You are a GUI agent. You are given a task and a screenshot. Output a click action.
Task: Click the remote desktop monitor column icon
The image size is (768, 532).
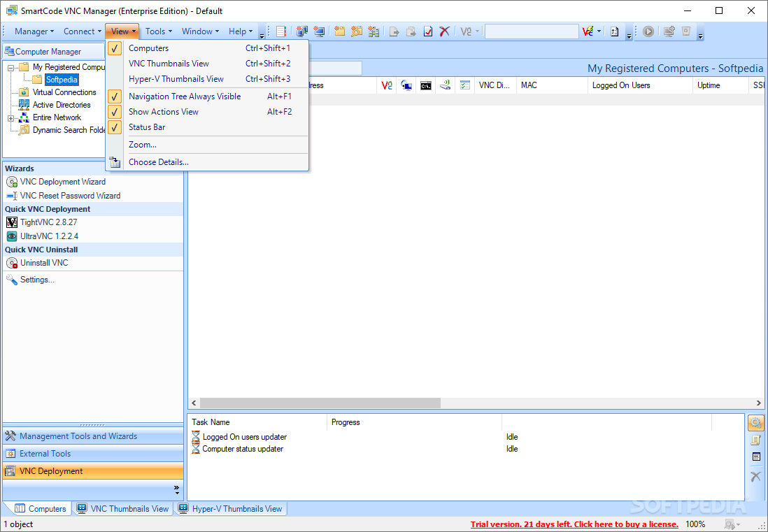click(406, 85)
